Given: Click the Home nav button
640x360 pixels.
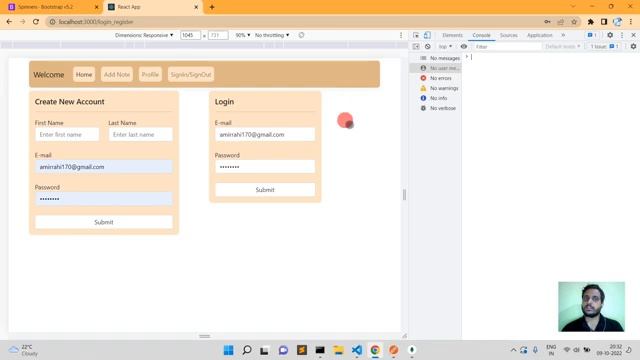Looking at the screenshot, I should [x=84, y=74].
